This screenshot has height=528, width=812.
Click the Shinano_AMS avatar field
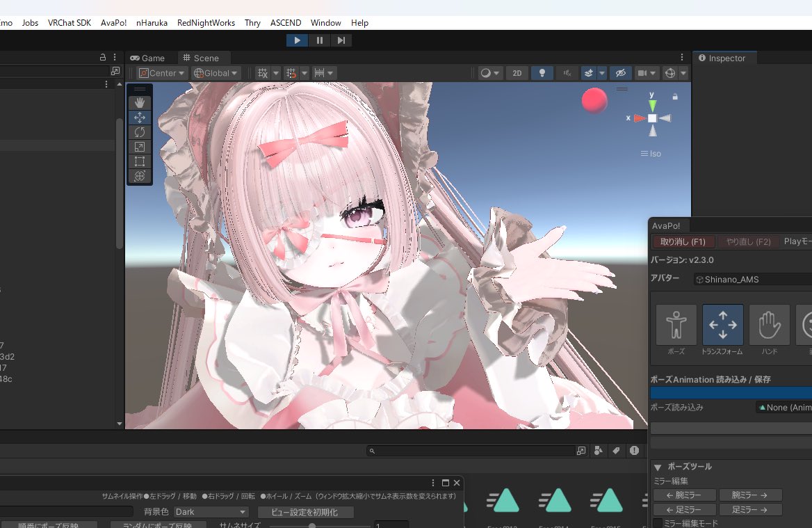[753, 279]
